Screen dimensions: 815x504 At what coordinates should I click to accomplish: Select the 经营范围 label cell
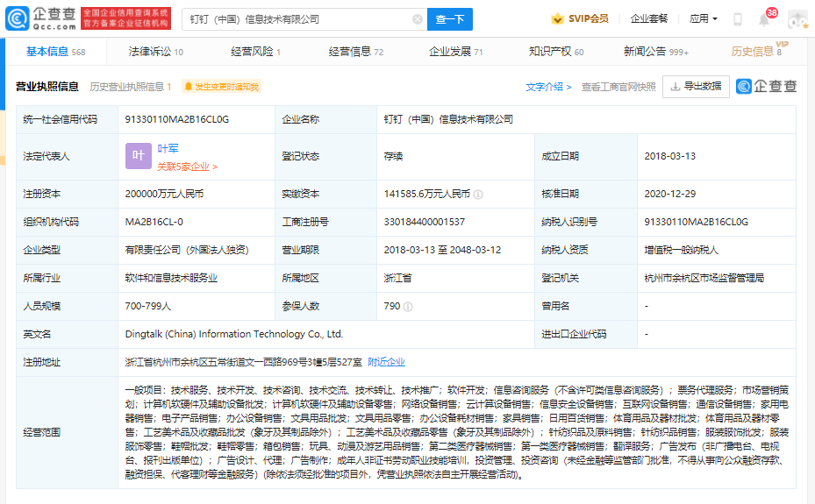67,432
